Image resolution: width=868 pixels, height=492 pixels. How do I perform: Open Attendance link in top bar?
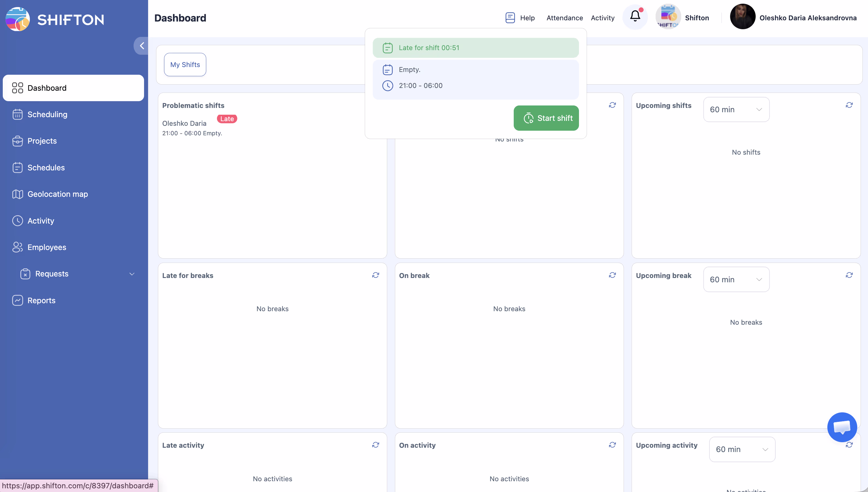point(564,18)
